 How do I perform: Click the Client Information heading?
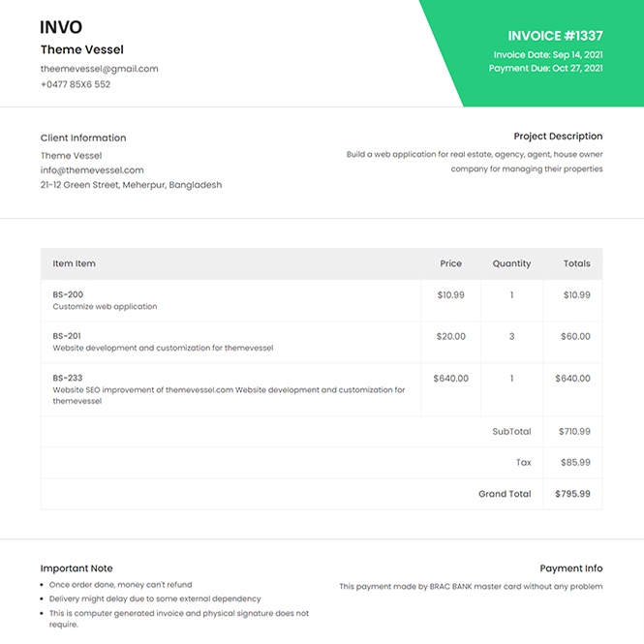[x=83, y=138]
